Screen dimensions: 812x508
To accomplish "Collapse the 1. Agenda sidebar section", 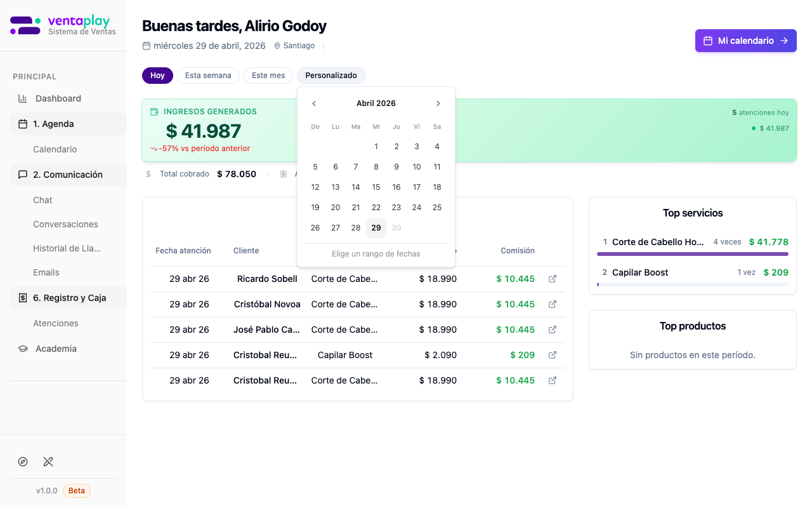I will coord(69,124).
